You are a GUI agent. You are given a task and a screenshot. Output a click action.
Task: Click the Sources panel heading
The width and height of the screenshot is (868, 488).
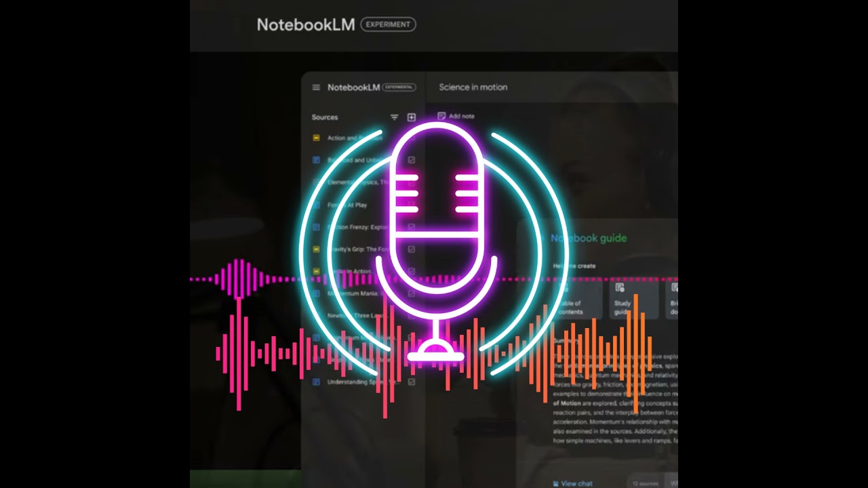click(325, 117)
